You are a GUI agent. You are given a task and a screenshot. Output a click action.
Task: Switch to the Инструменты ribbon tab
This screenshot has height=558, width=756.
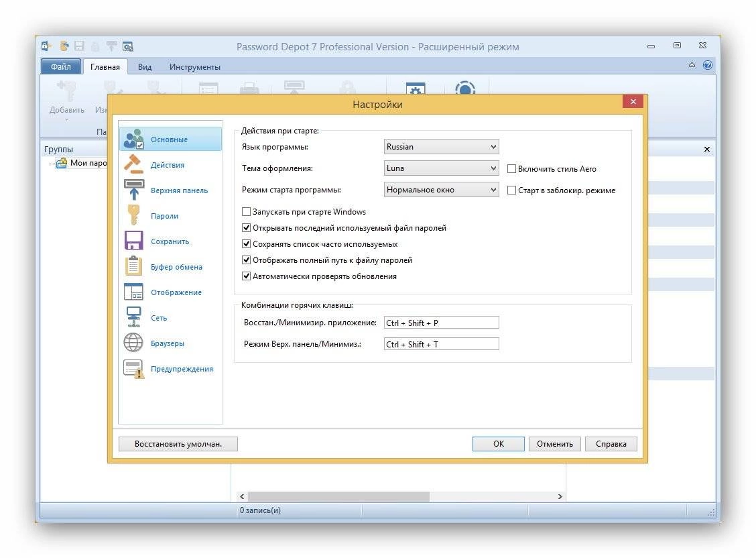click(195, 66)
